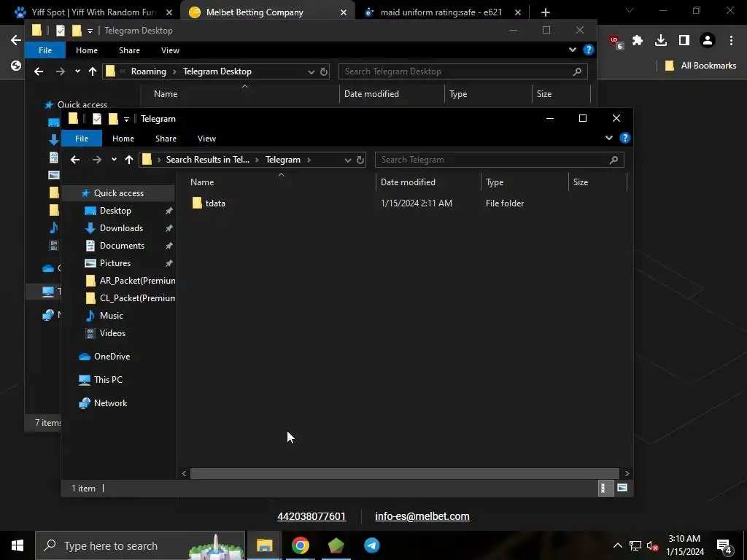Click Properties icon in Telegram title bar
The width and height of the screenshot is (747, 560).
[97, 119]
